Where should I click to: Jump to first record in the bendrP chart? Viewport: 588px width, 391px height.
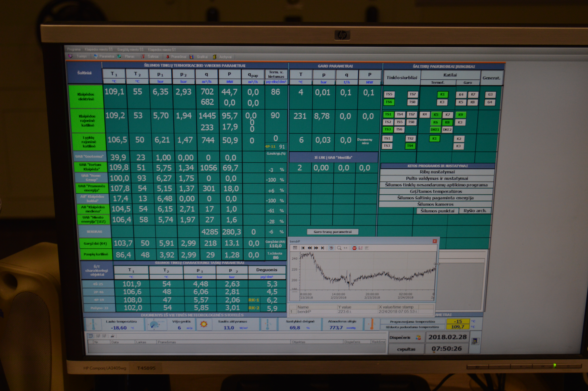(x=303, y=248)
